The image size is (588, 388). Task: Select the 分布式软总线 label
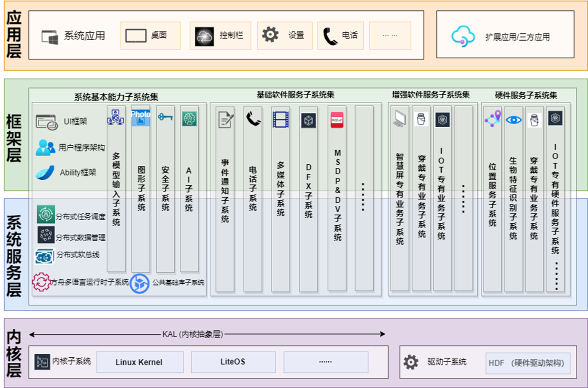click(x=78, y=255)
